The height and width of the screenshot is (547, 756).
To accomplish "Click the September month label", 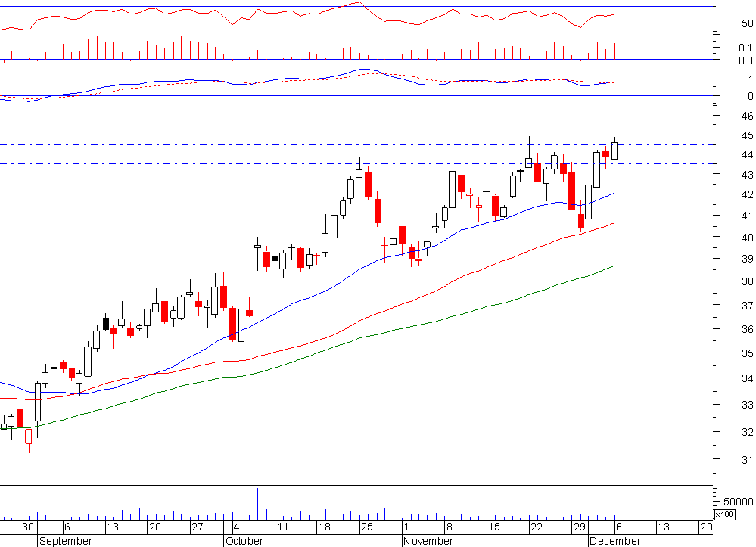I will click(66, 541).
